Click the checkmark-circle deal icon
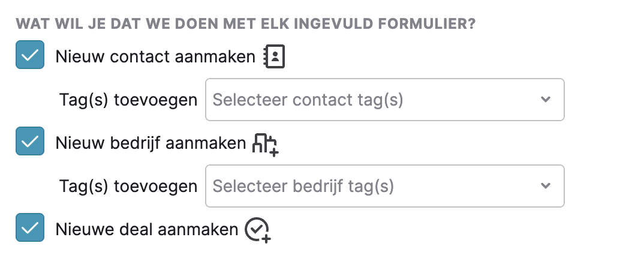 click(258, 230)
